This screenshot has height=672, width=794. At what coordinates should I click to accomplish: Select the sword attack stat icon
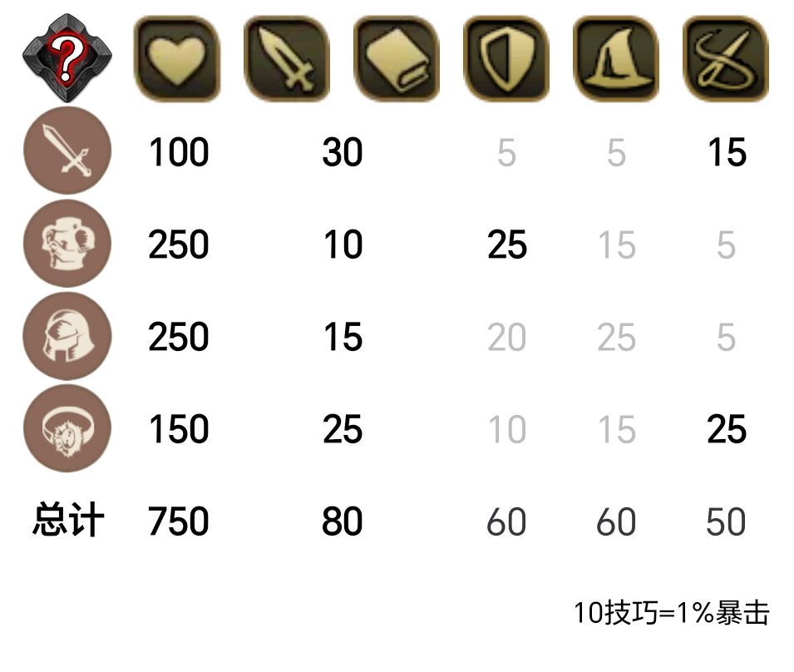[287, 59]
